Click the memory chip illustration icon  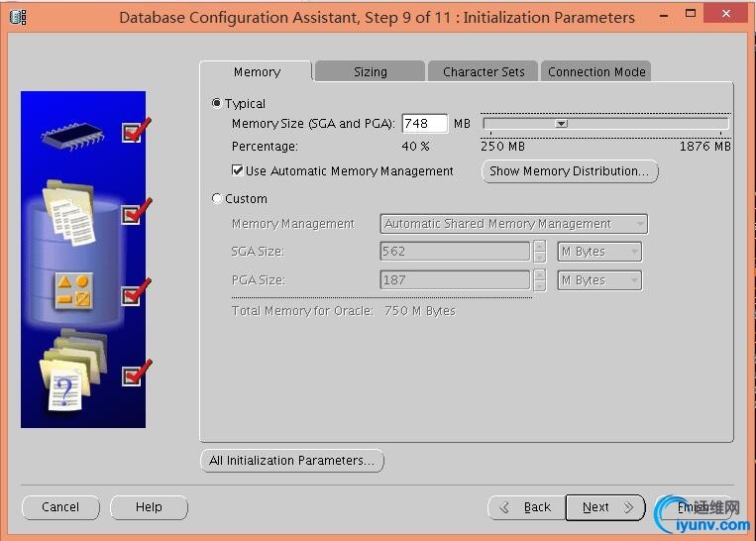[72, 136]
